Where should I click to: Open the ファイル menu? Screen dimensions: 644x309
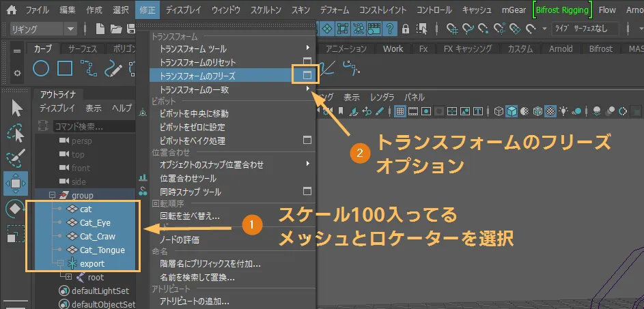(37, 10)
